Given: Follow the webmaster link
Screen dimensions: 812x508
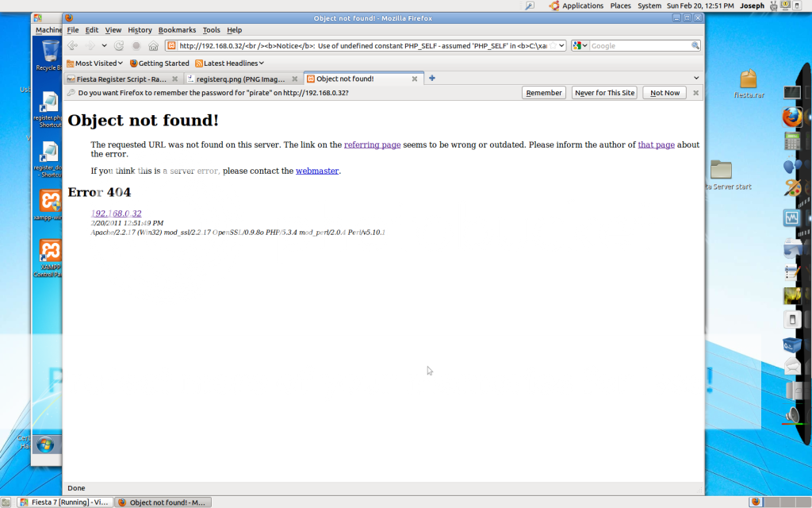Looking at the screenshot, I should click(317, 171).
